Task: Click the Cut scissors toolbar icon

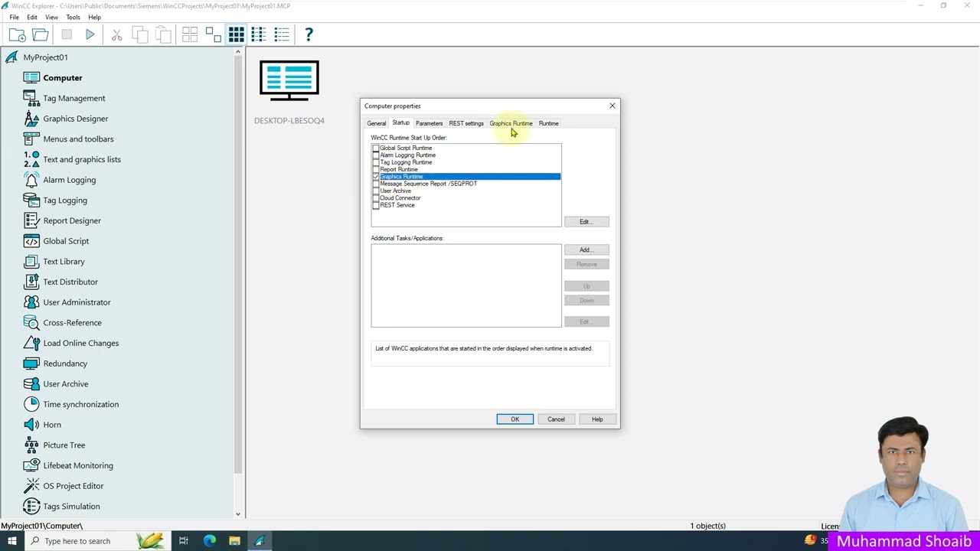Action: pyautogui.click(x=116, y=34)
